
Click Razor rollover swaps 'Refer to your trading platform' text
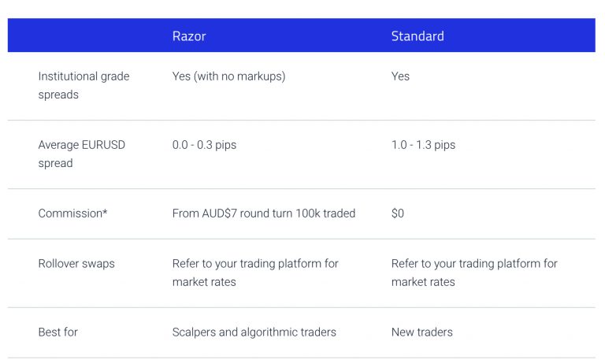(255, 273)
